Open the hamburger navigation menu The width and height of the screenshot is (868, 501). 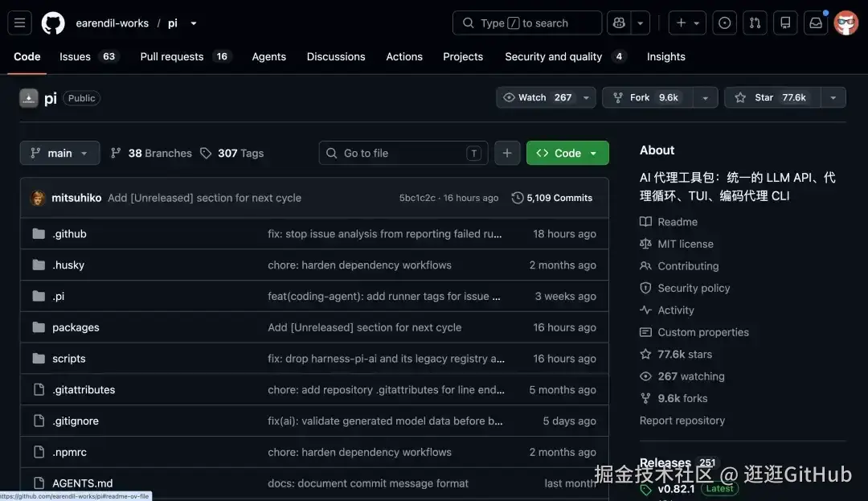coord(19,23)
